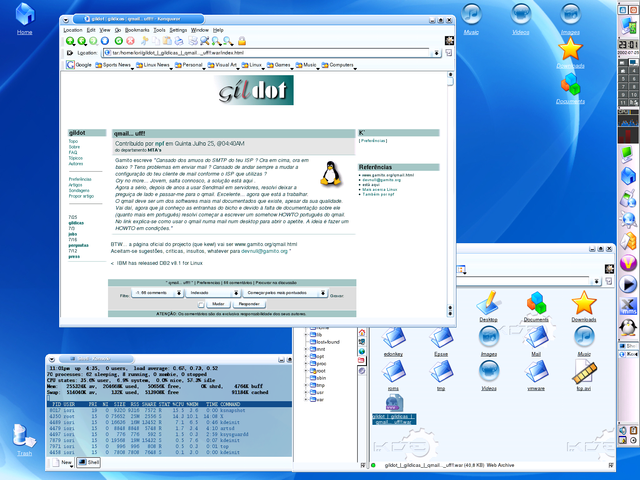Viewport: 640px width, 480px height.
Task: Click the globe sidebar tab in file manager
Action: point(362,351)
